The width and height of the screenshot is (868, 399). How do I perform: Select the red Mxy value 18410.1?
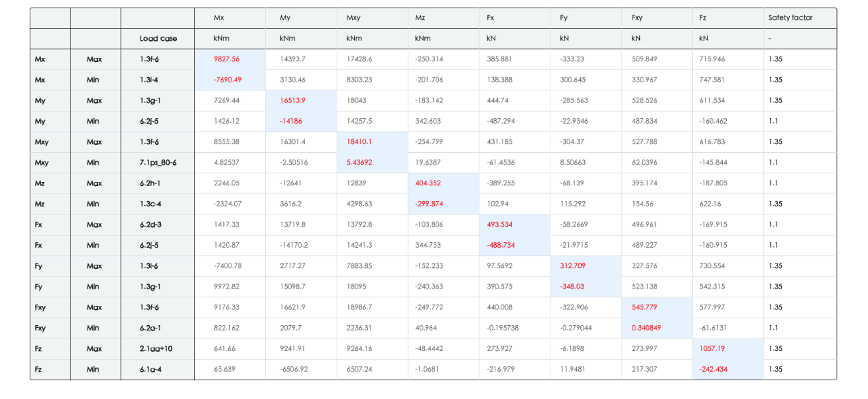point(359,142)
